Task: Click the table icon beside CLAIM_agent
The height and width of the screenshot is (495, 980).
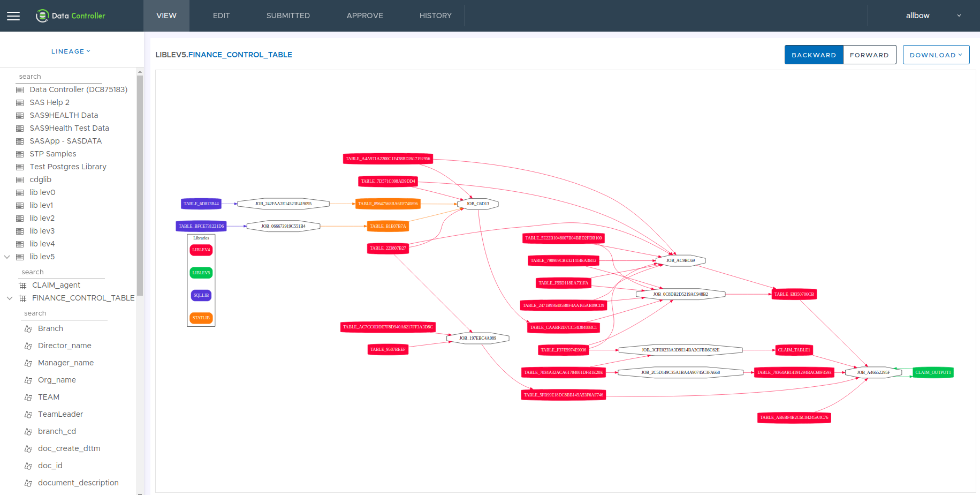Action: coord(22,286)
